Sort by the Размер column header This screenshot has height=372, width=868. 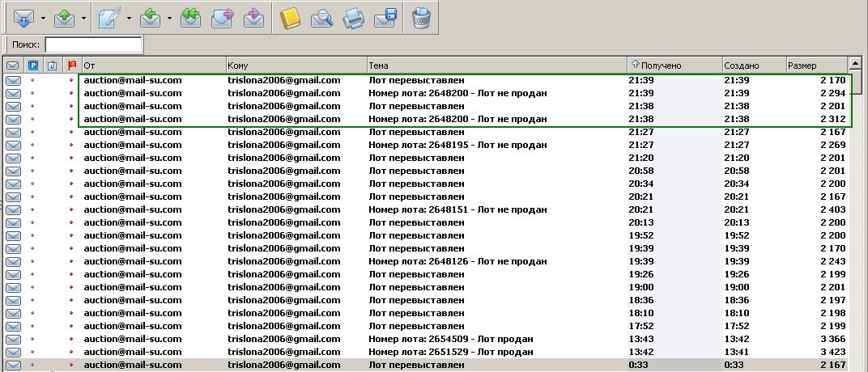[815, 65]
